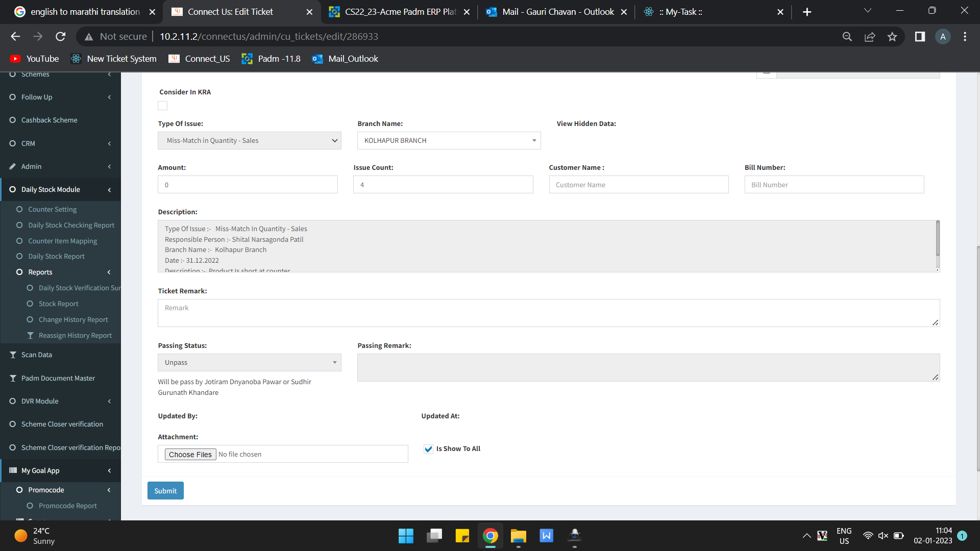
Task: Go back to previous page
Action: (15, 36)
